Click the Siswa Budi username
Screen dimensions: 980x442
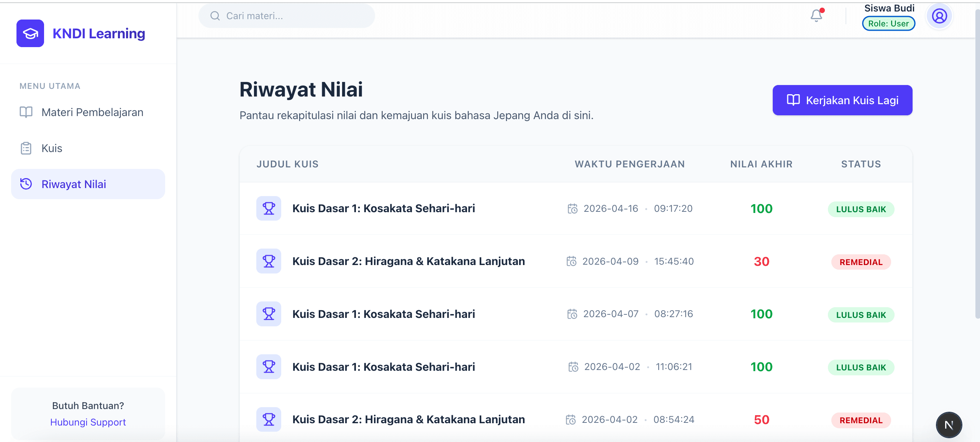(x=889, y=8)
